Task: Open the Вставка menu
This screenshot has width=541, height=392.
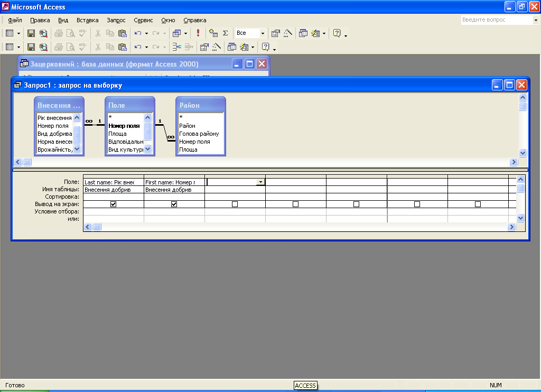Action: (x=88, y=20)
